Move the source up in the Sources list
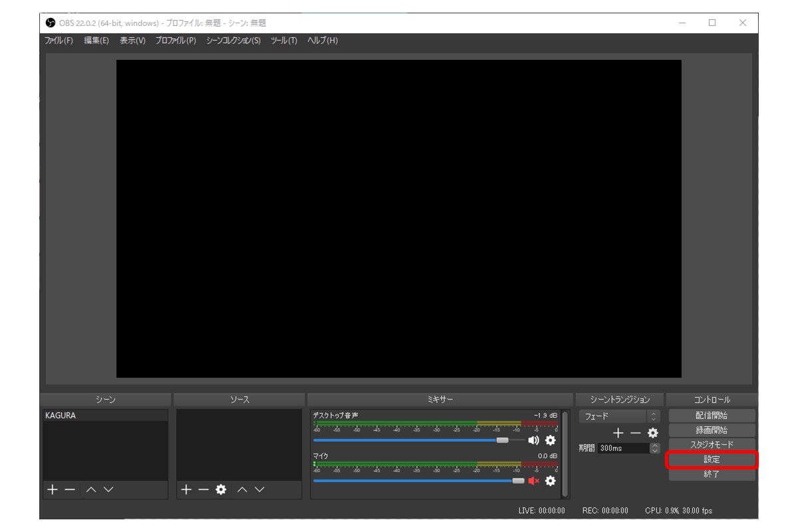This screenshot has width=798, height=532. (x=243, y=489)
